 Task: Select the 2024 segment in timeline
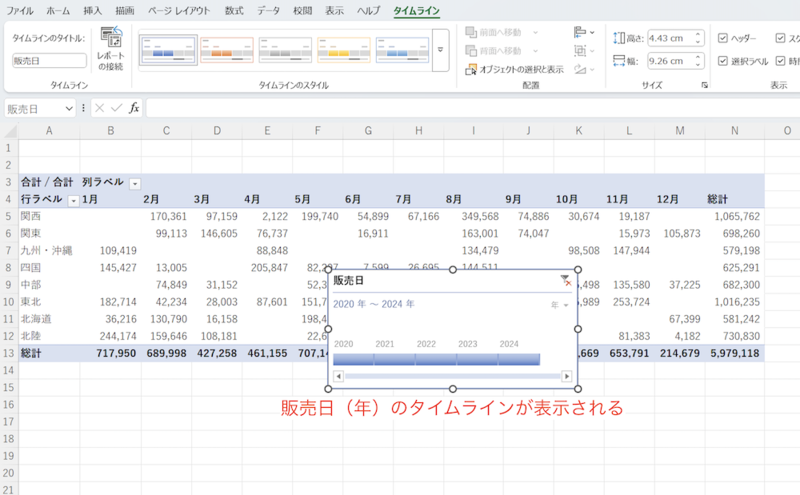coord(519,359)
